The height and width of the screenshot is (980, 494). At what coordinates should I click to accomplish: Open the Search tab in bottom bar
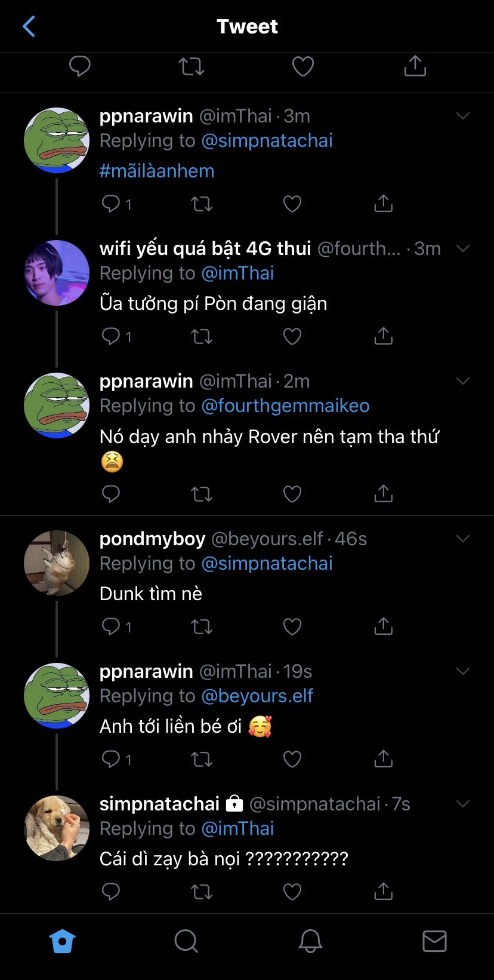[x=186, y=942]
